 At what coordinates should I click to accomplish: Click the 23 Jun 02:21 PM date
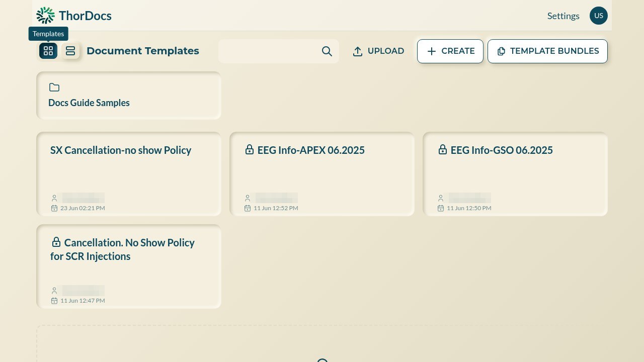click(83, 208)
